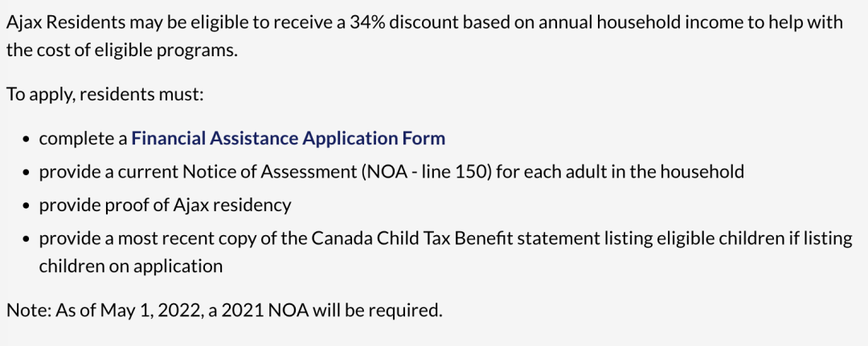Click the bullet before Notice of Assessment
This screenshot has height=346, width=868.
pyautogui.click(x=26, y=173)
